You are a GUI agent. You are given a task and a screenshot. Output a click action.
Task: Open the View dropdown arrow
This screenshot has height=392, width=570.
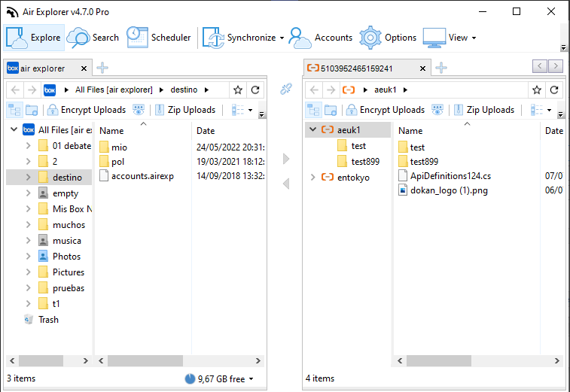[474, 38]
